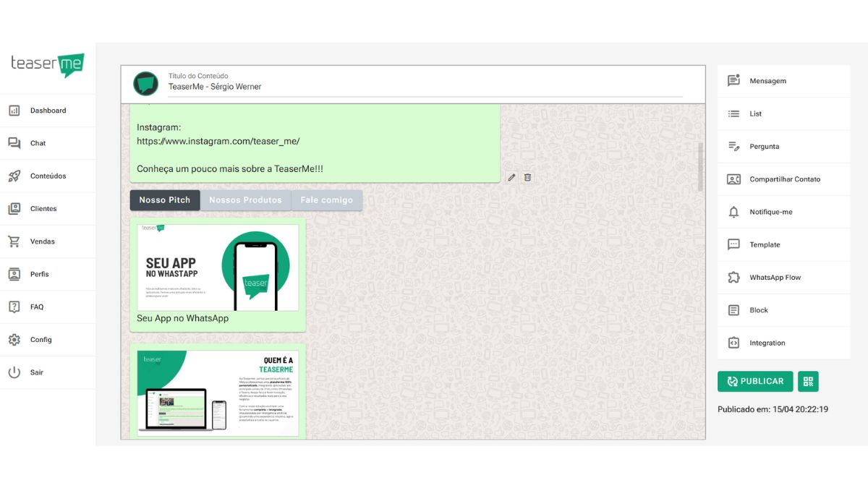Open the Instagram teaser_me link
This screenshot has width=868, height=488.
point(218,141)
